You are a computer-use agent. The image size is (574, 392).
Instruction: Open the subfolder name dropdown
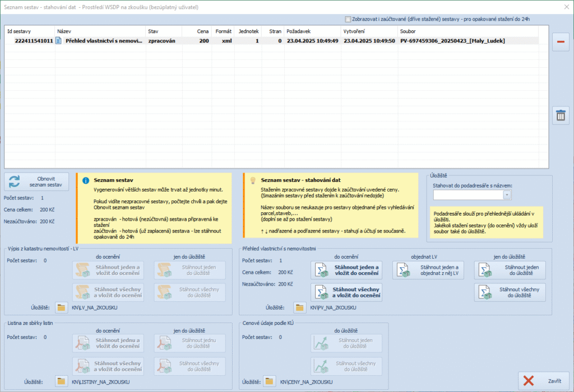click(507, 195)
